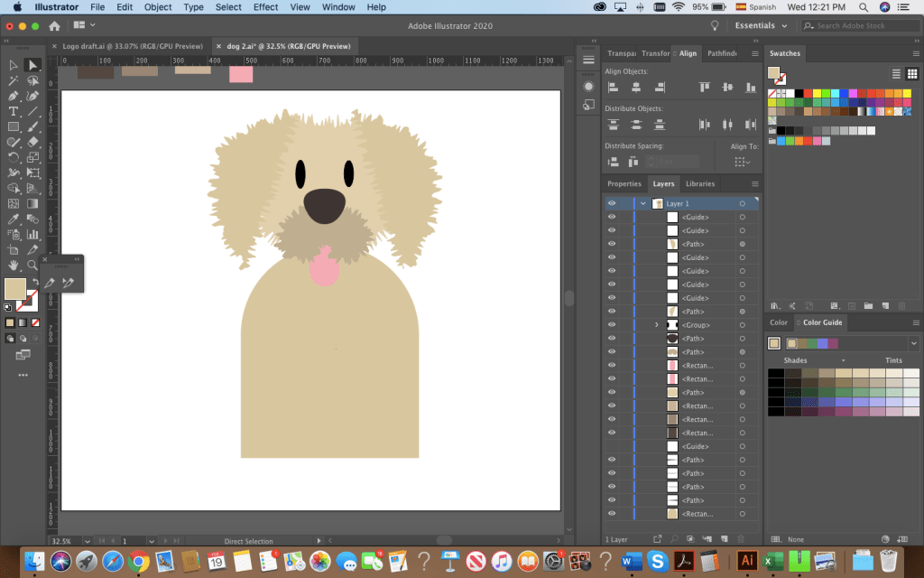Toggle visibility of Layer 1
Image resolution: width=924 pixels, height=578 pixels.
point(612,204)
